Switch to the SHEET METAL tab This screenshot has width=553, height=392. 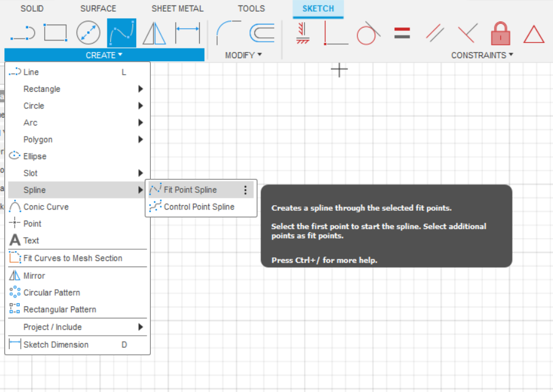177,9
